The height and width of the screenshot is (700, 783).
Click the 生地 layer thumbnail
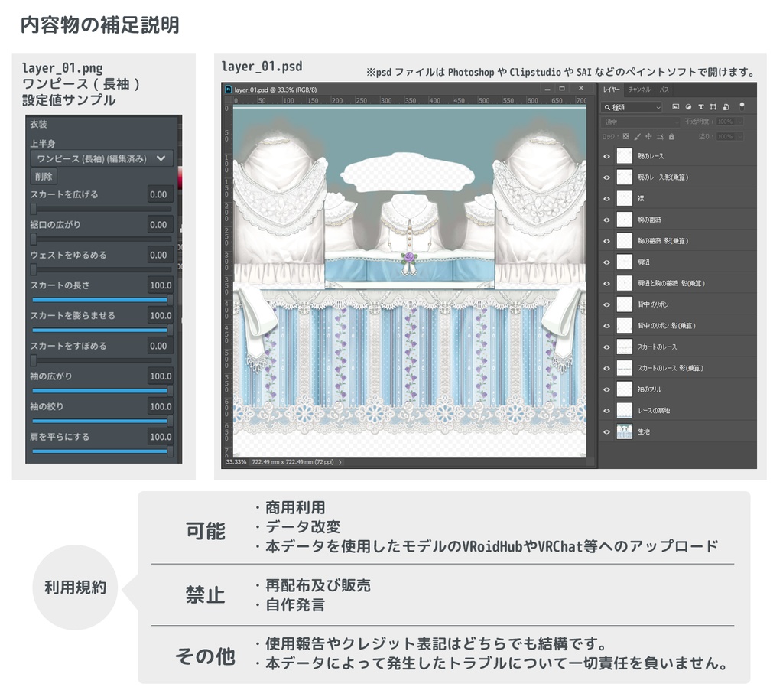point(625,431)
